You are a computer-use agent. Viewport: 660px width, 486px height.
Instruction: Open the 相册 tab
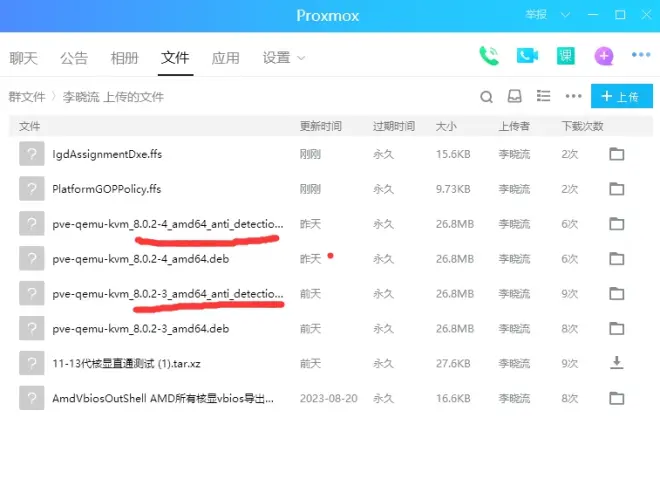tap(125, 58)
